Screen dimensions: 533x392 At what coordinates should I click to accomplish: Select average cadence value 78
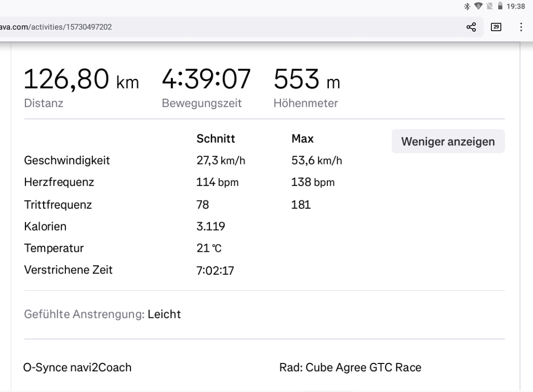pos(203,205)
